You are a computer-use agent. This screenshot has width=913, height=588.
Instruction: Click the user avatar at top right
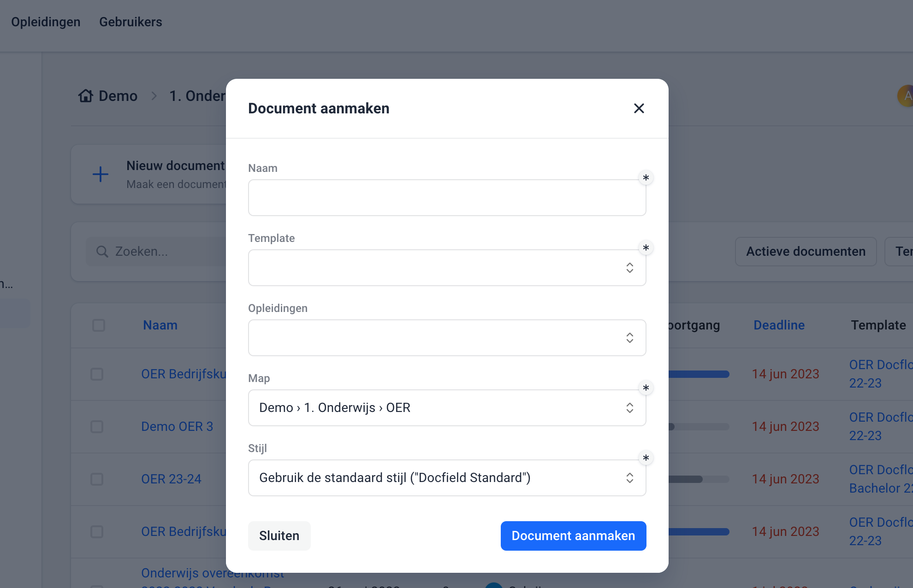(906, 96)
